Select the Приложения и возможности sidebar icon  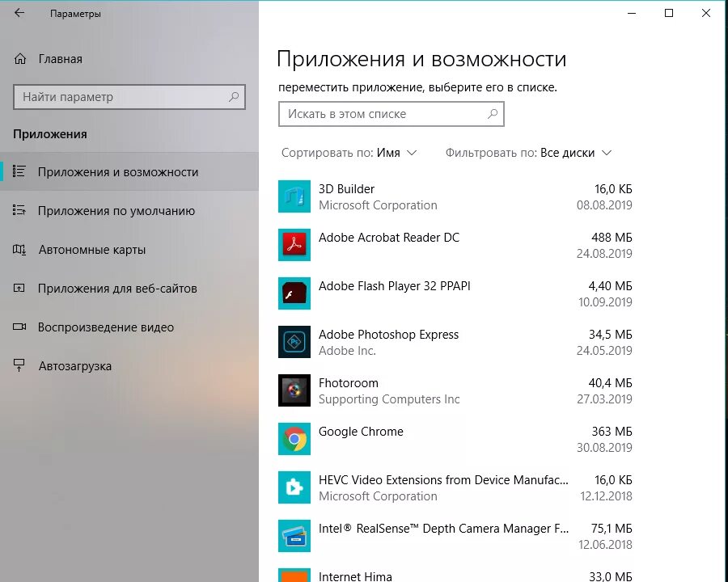pyautogui.click(x=19, y=171)
